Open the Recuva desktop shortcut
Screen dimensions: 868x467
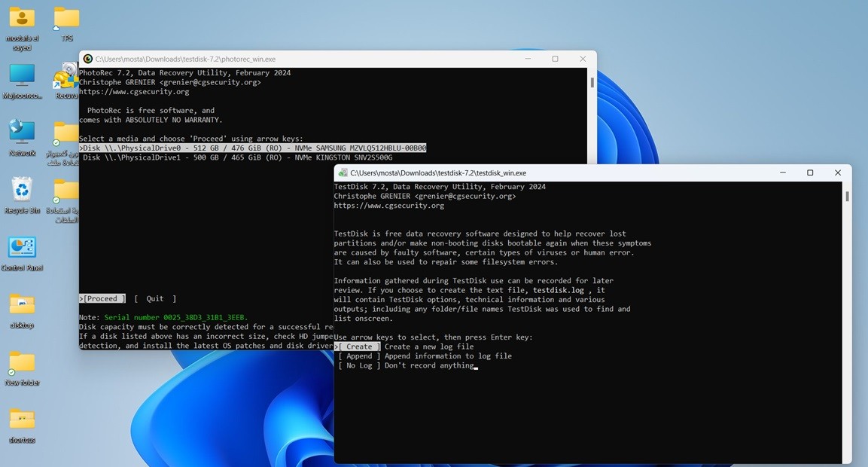click(66, 78)
